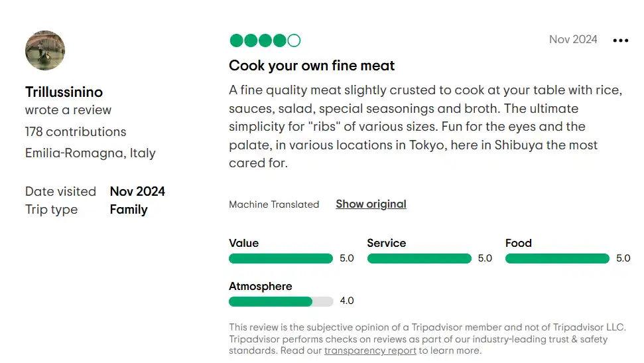
Task: Click the empty fifth rating bubble
Action: pyautogui.click(x=294, y=40)
